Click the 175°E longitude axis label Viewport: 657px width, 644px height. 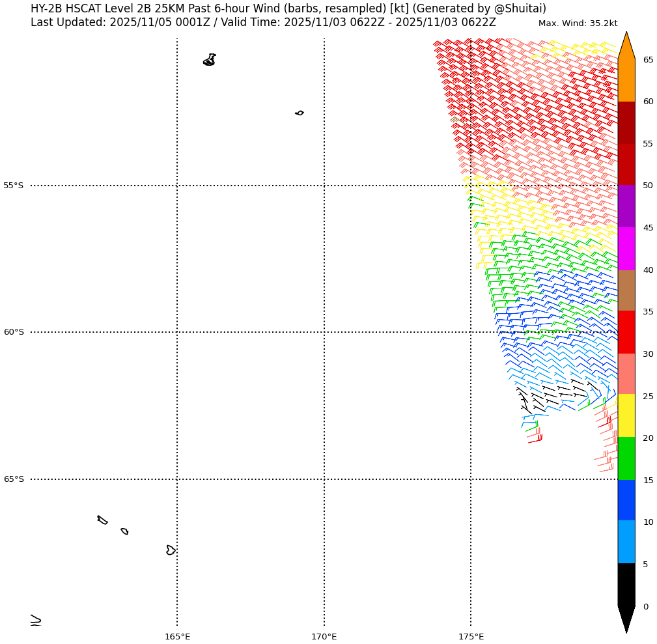[471, 636]
